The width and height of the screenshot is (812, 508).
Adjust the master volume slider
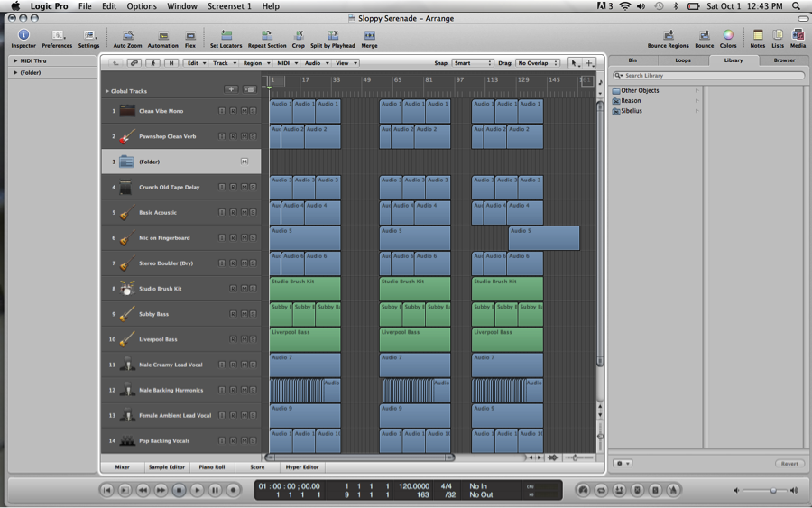tap(772, 490)
